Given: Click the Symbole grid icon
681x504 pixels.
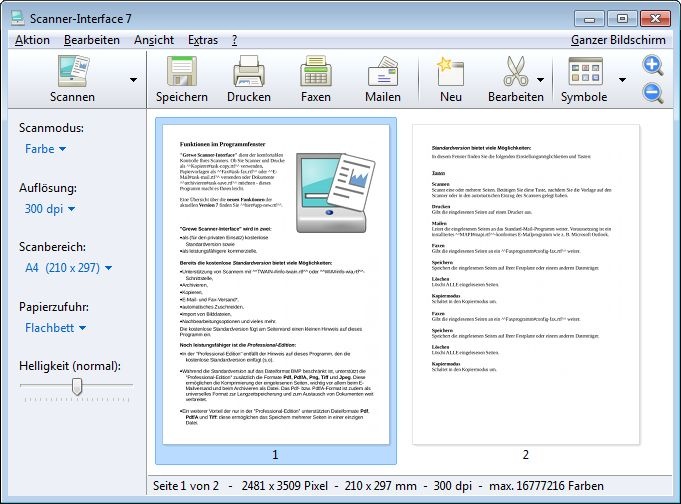Looking at the screenshot, I should (x=585, y=71).
